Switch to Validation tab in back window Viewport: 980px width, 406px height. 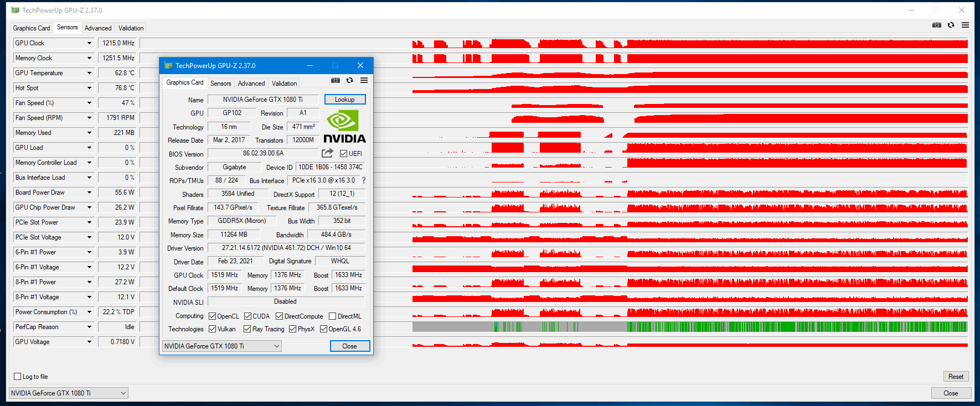131,28
